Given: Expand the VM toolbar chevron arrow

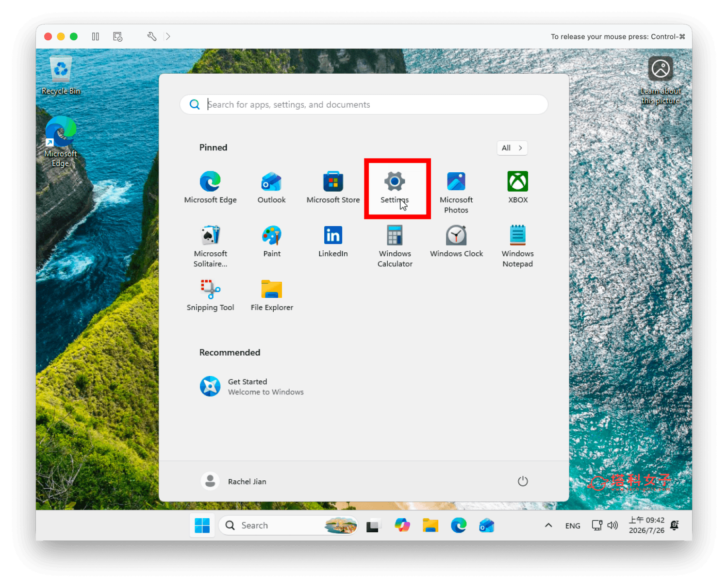Looking at the screenshot, I should coord(168,36).
